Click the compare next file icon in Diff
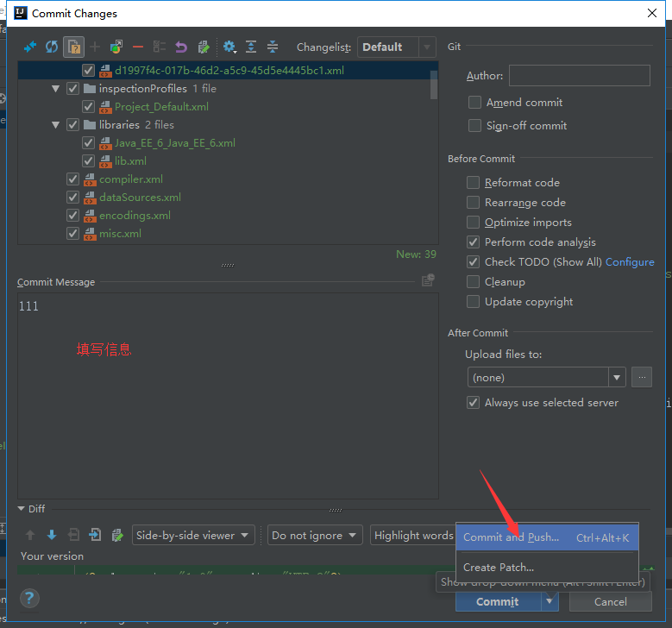Image resolution: width=672 pixels, height=628 pixels. point(95,535)
